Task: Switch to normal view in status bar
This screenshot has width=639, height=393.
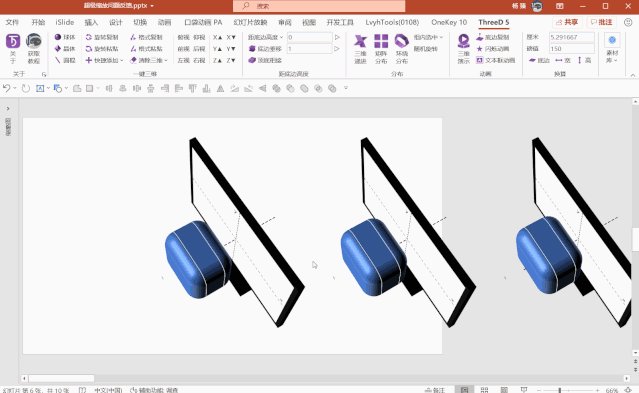Action: coord(464,390)
